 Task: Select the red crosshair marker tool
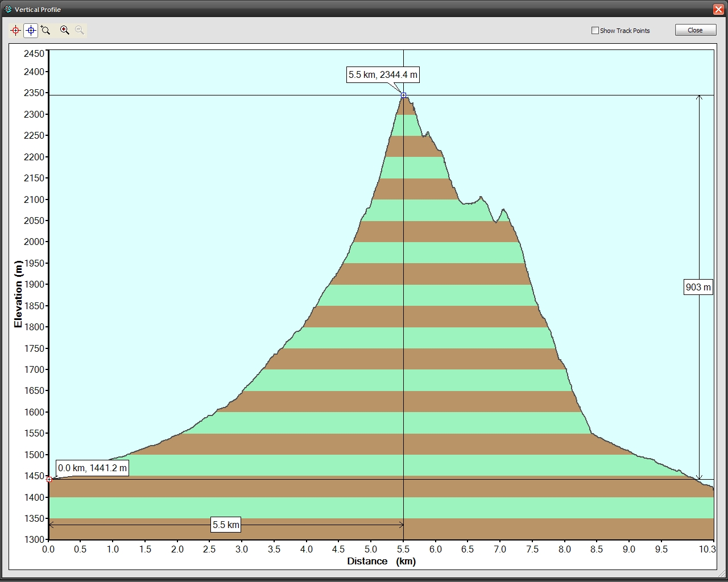pyautogui.click(x=15, y=31)
